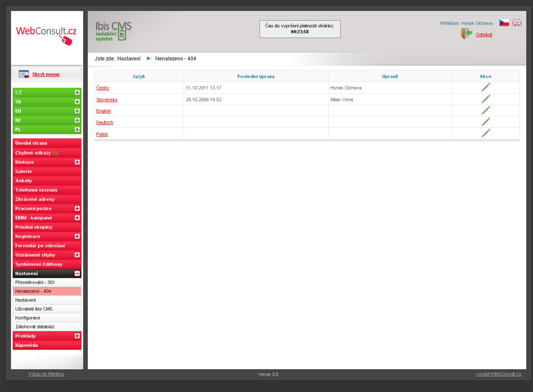Image resolution: width=533 pixels, height=392 pixels.
Task: Select Zálohovat databázi submenu item
Action: [x=47, y=326]
